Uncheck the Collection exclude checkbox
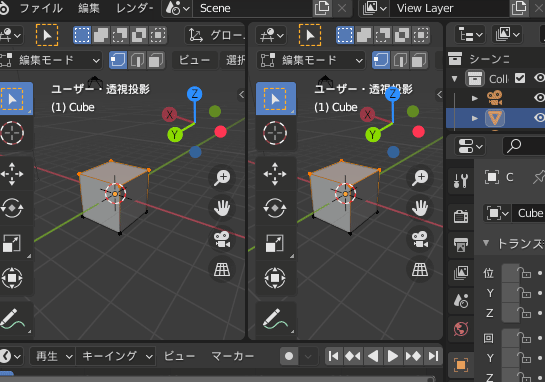Screen dimensions: 545x382 pyautogui.click(x=520, y=78)
